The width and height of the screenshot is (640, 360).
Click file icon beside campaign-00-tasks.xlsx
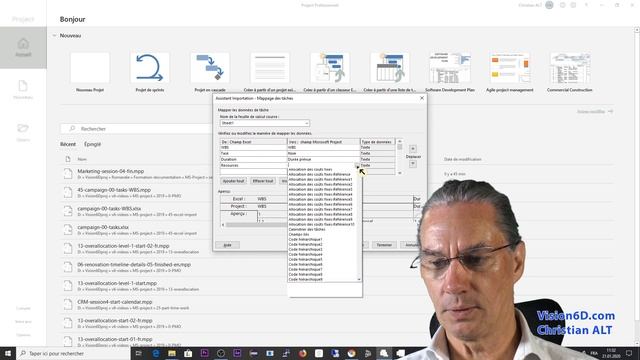(68, 230)
